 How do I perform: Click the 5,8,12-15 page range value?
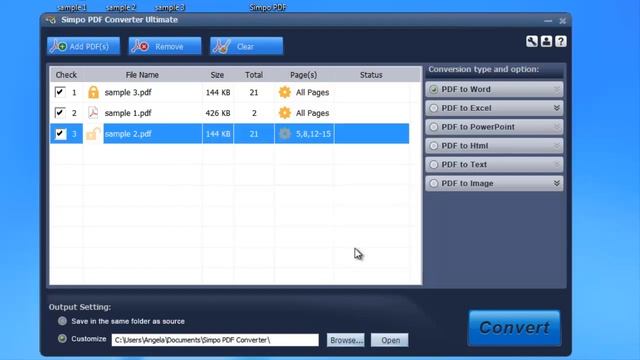(x=313, y=134)
